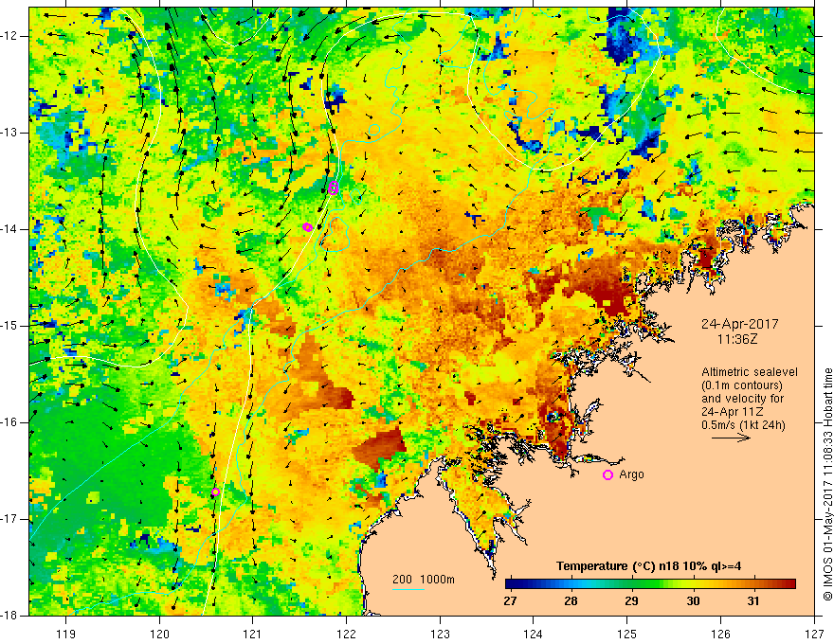Click the '27' label on the color bar

(510, 601)
